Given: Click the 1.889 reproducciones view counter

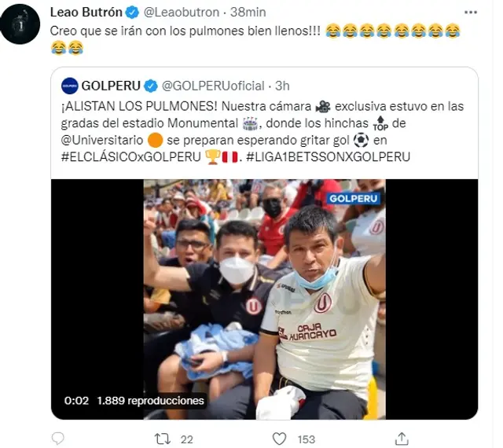Looking at the screenshot, I should [x=150, y=401].
